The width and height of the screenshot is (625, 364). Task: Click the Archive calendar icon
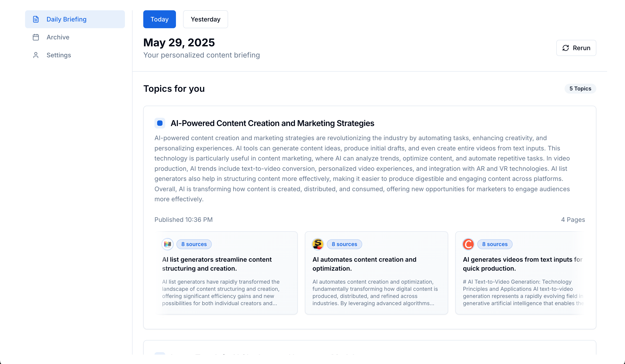pos(36,37)
